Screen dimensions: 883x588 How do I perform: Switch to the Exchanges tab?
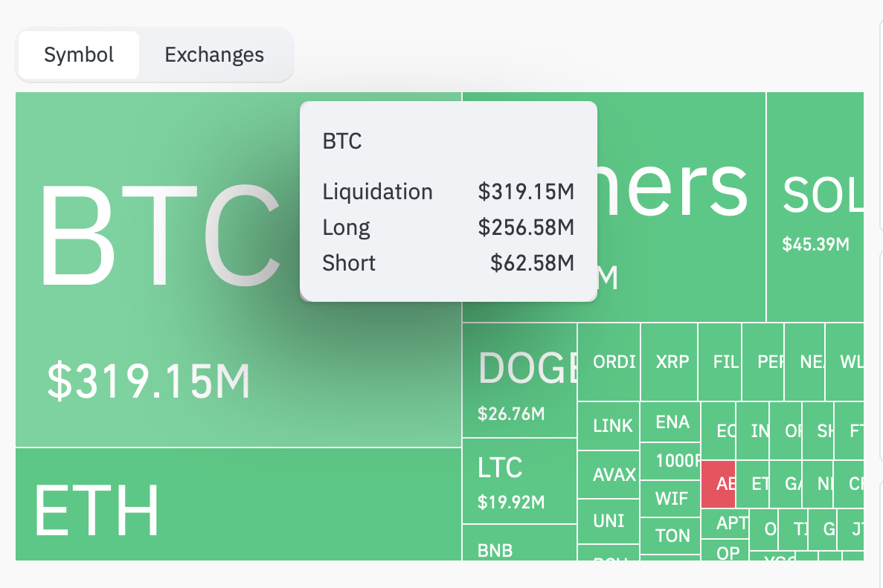[x=214, y=55]
